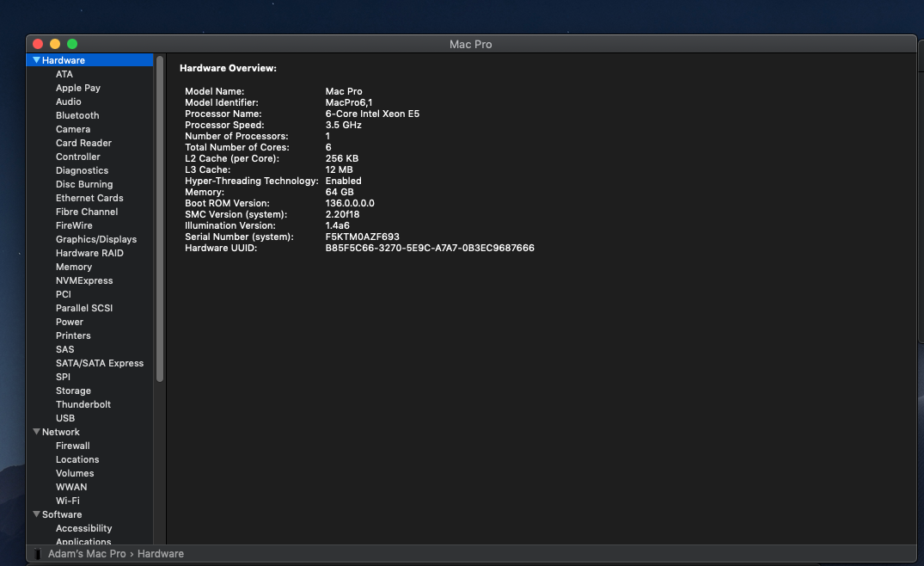Open the Printers section

click(x=73, y=335)
